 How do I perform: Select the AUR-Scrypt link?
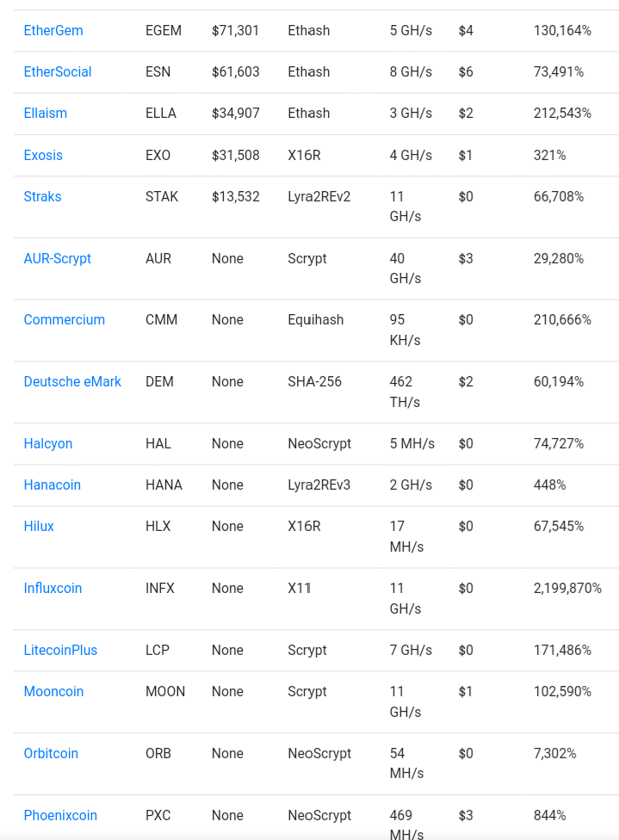tap(58, 258)
